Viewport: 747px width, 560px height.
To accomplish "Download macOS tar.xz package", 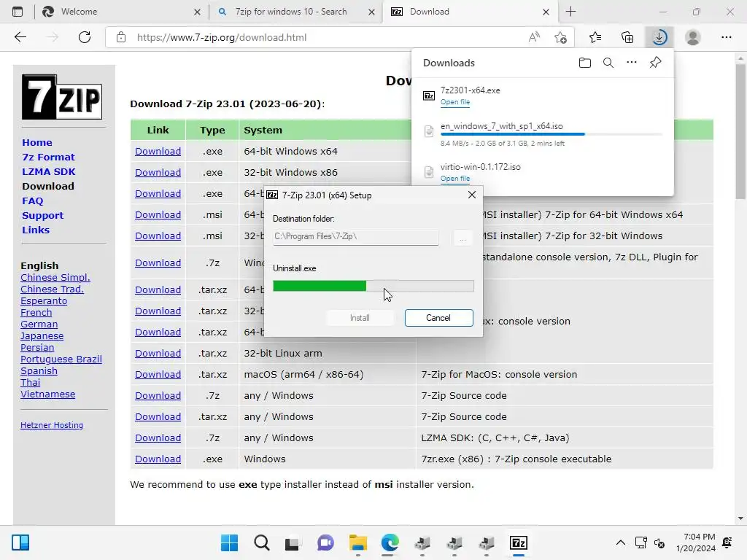I will pyautogui.click(x=158, y=374).
